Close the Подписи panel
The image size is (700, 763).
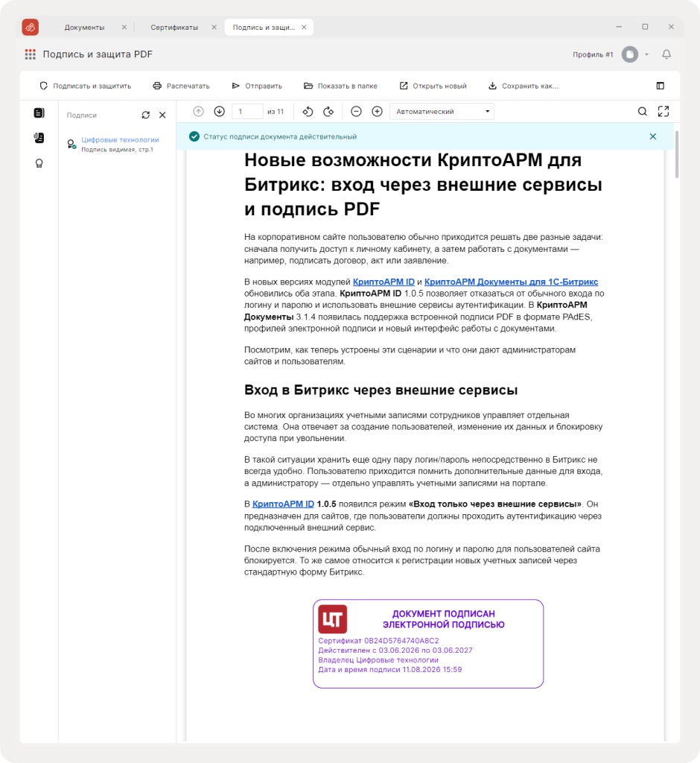tap(162, 115)
